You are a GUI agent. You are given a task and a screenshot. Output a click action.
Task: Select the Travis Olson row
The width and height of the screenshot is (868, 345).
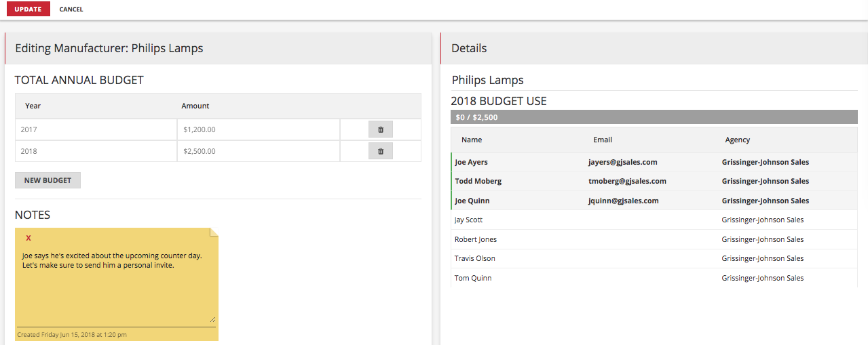click(x=654, y=258)
